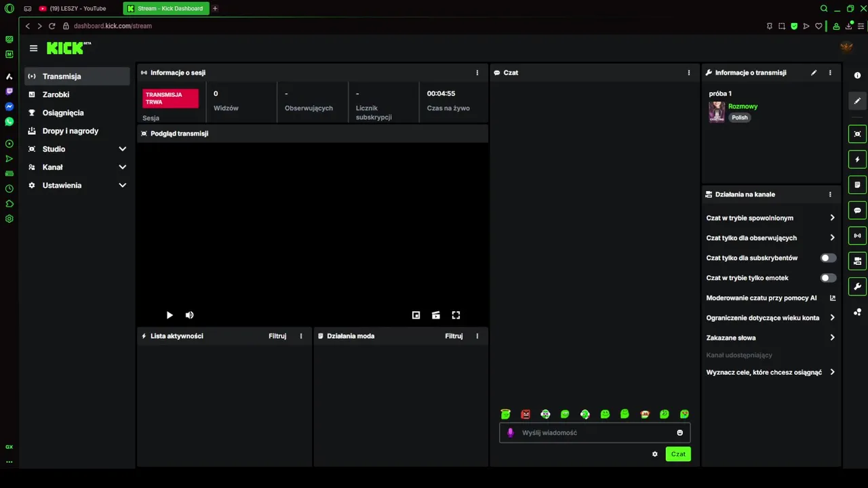Expand the Kanał sidebar section
This screenshot has height=488, width=868.
77,167
